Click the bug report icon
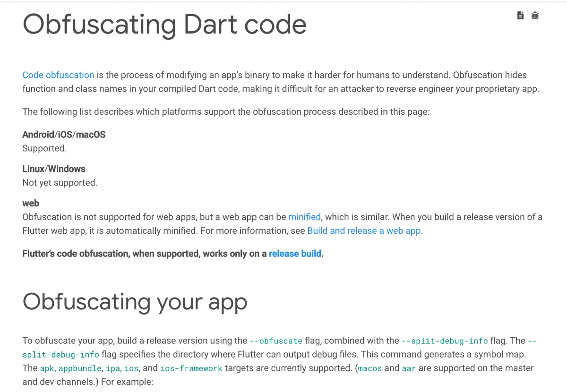 tap(535, 16)
